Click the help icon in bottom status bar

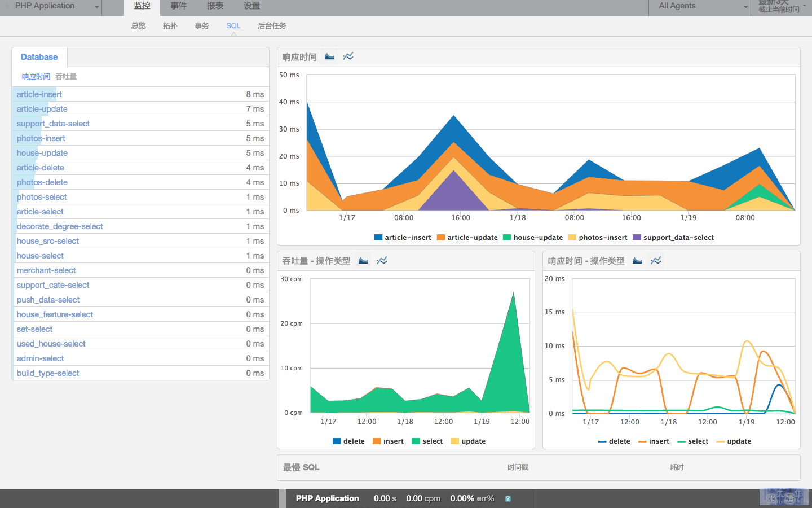tap(508, 498)
